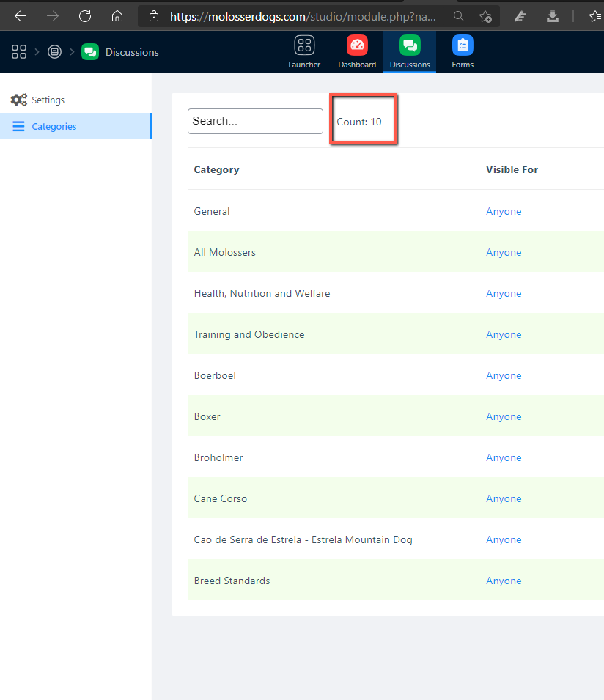View site security lock information
Viewport: 604px width, 700px height.
click(x=154, y=17)
